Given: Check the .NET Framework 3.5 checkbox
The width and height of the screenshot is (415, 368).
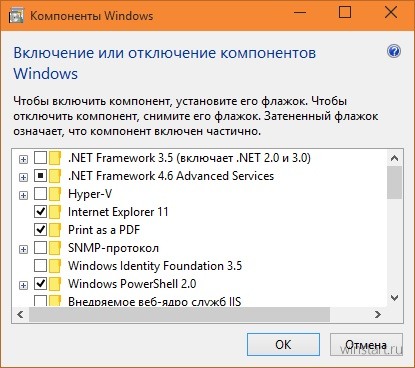Looking at the screenshot, I should point(41,158).
